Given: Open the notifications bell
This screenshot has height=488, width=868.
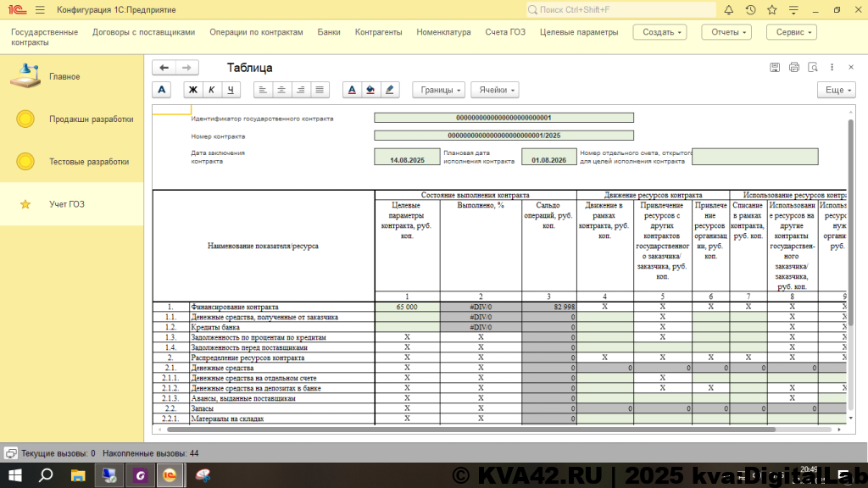Looking at the screenshot, I should tap(727, 10).
